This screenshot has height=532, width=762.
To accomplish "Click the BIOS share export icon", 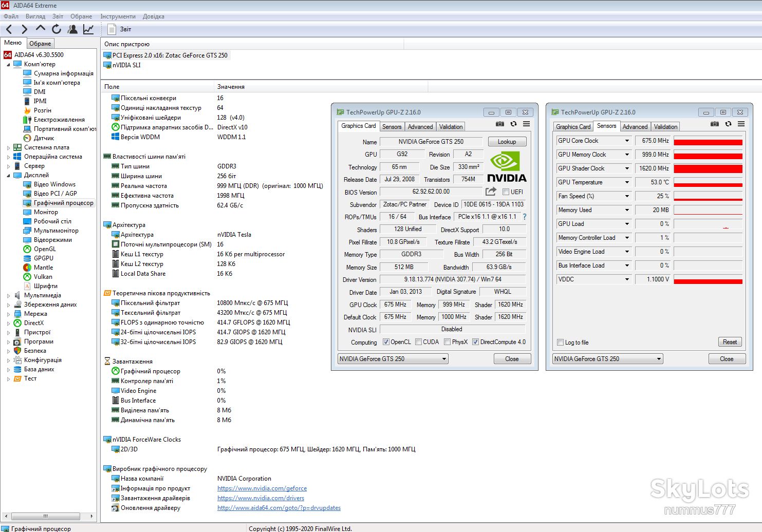I will pos(491,192).
